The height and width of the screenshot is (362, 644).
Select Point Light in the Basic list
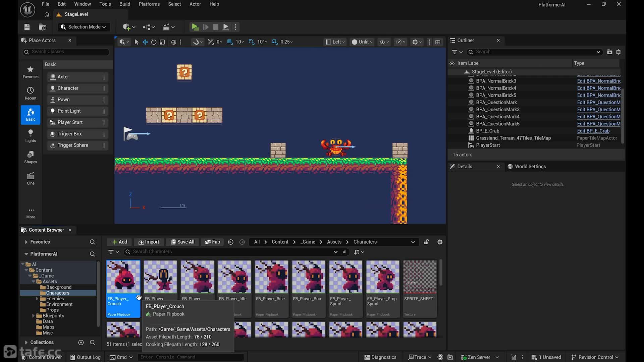(x=77, y=111)
